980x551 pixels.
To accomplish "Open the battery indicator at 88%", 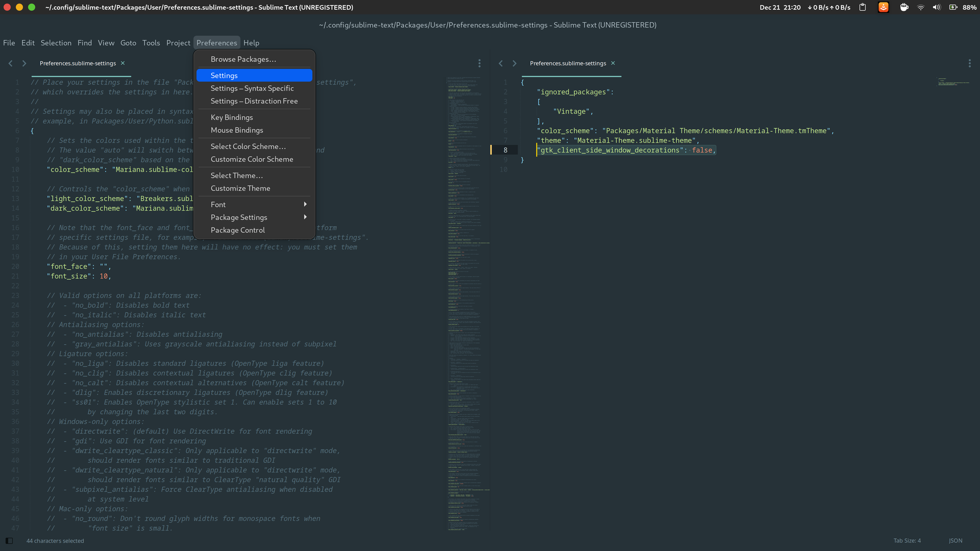I will [962, 7].
